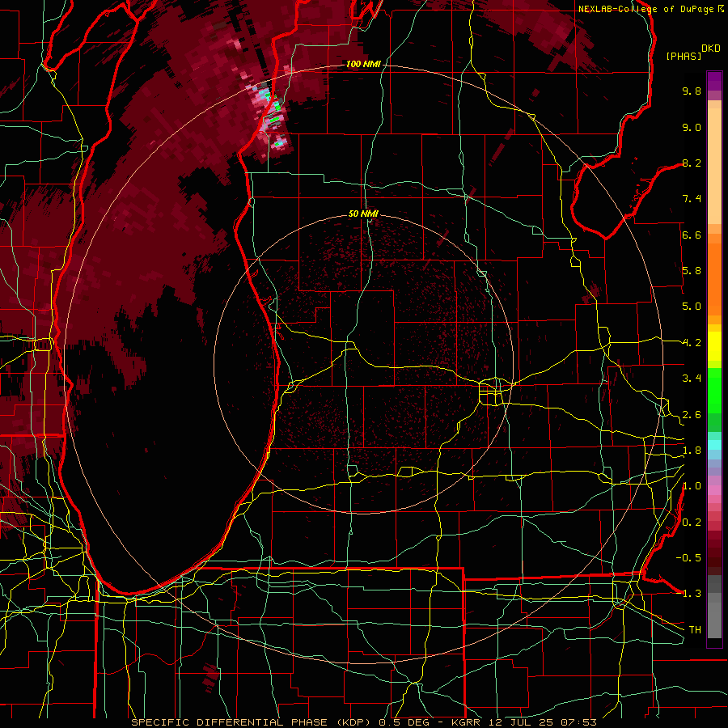The height and width of the screenshot is (728, 728).
Task: Click the 12 JUL 25 date in caption
Action: [x=520, y=722]
